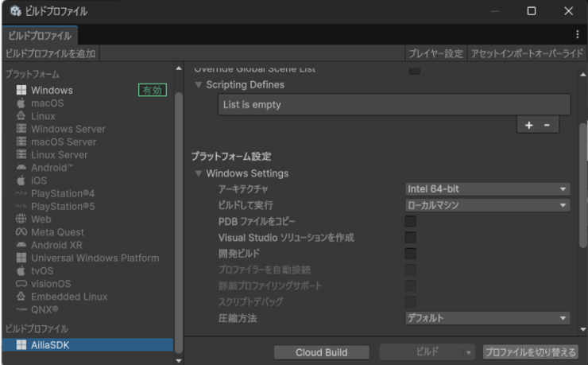
Task: Click the macOS platform icon
Action: (21, 103)
